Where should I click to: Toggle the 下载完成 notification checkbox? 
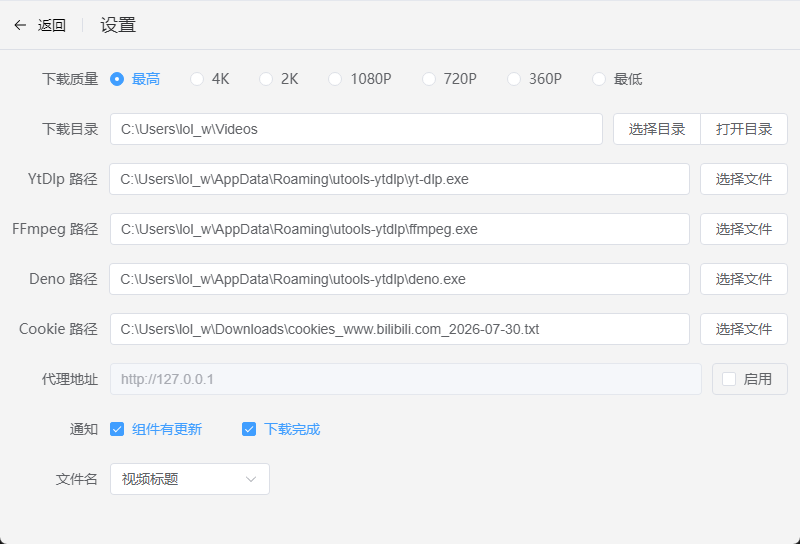(249, 429)
